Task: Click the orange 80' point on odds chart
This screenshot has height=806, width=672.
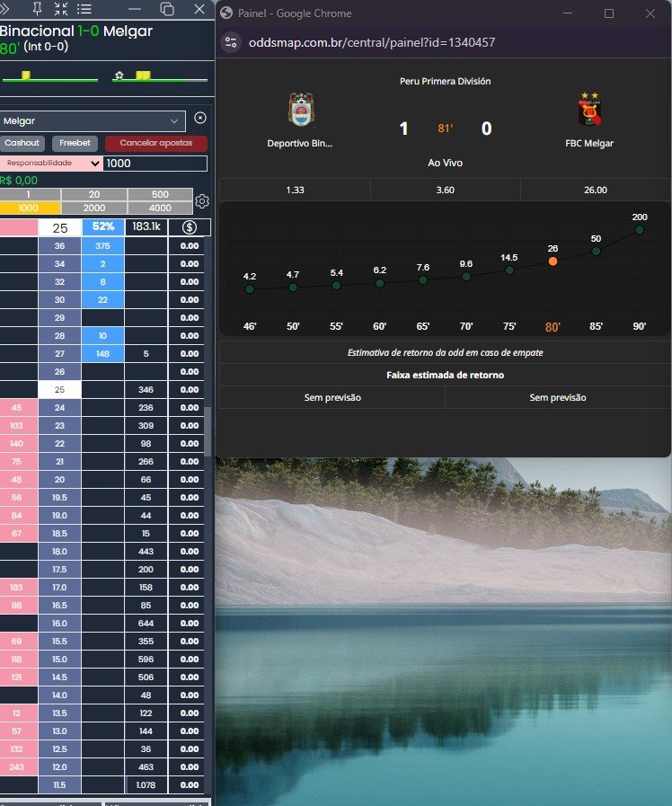Action: [553, 261]
